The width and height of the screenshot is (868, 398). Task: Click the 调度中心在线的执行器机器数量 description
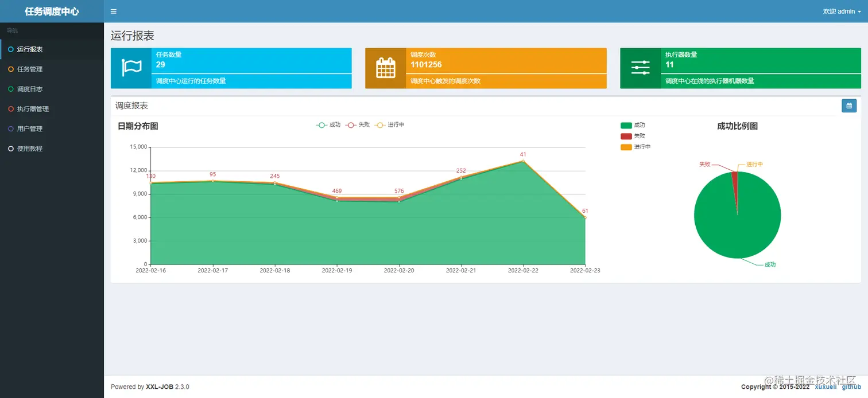coord(710,81)
